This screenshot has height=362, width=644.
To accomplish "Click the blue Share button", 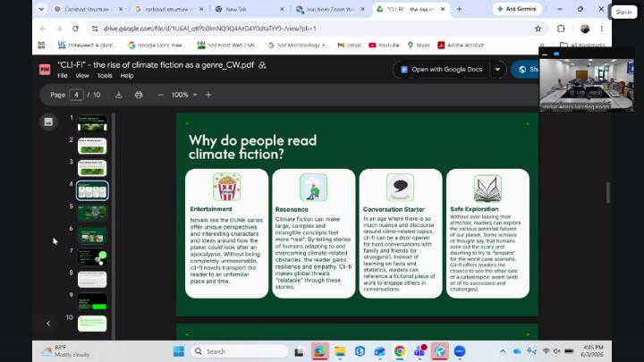I will tap(527, 70).
